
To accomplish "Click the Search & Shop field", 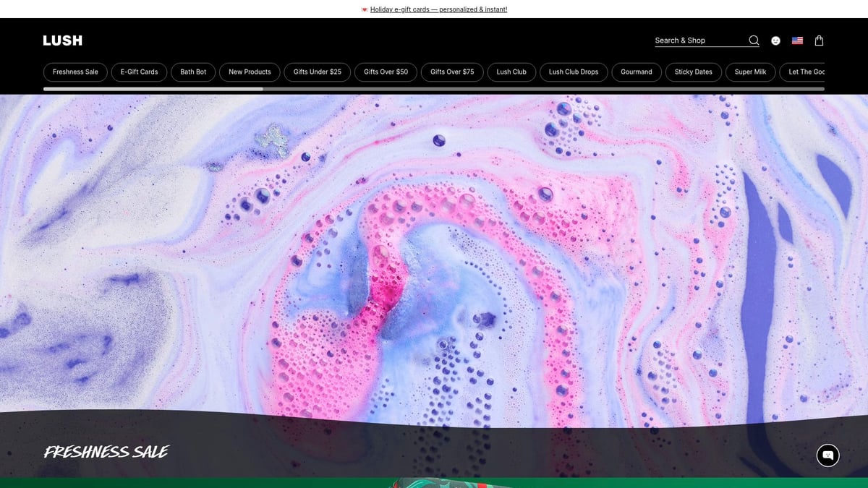I will tap(699, 40).
